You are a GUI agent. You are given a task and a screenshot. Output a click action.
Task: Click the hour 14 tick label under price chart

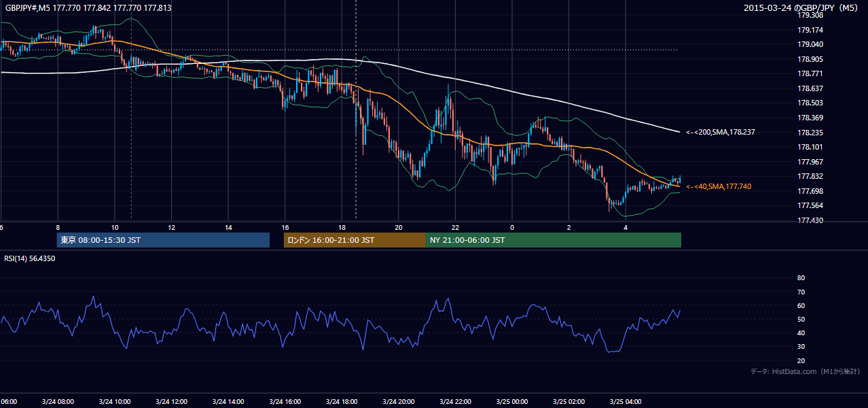point(228,227)
